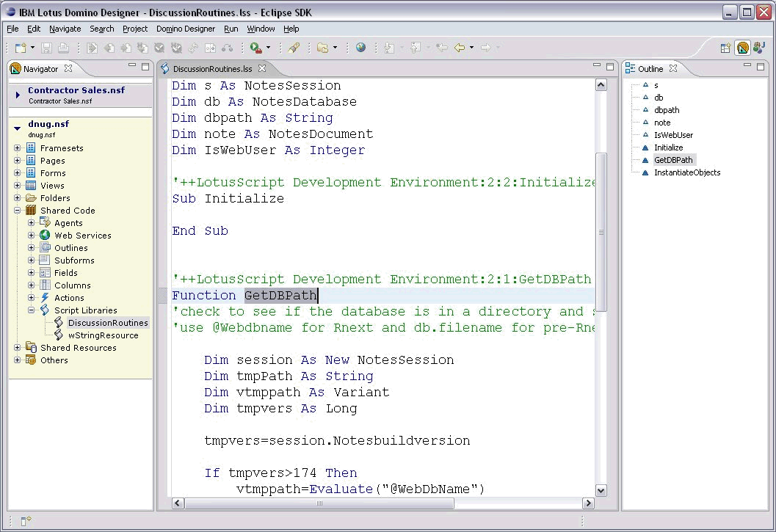Click the editor horizontal scrollbar thumb

click(x=319, y=503)
